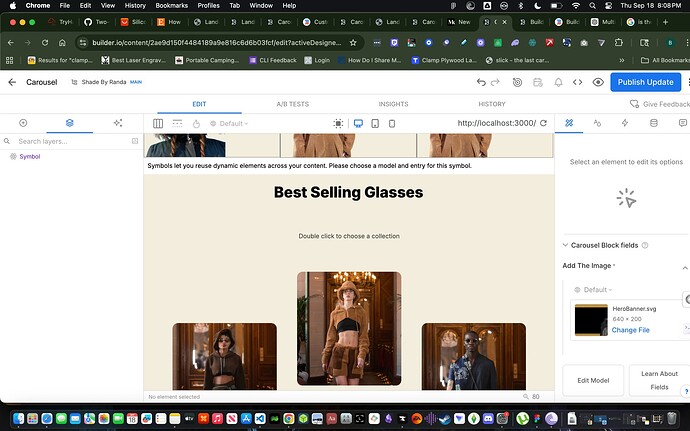Redo the last undone edit

495,82
